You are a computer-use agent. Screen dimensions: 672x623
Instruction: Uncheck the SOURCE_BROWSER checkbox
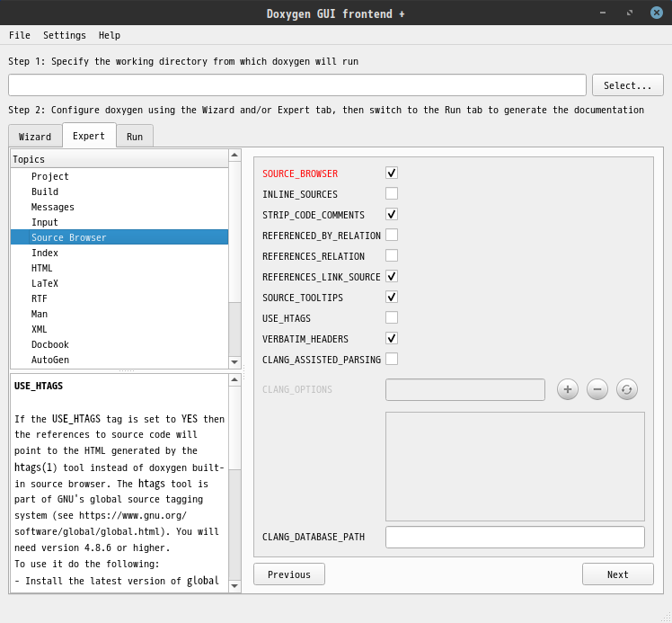(392, 173)
